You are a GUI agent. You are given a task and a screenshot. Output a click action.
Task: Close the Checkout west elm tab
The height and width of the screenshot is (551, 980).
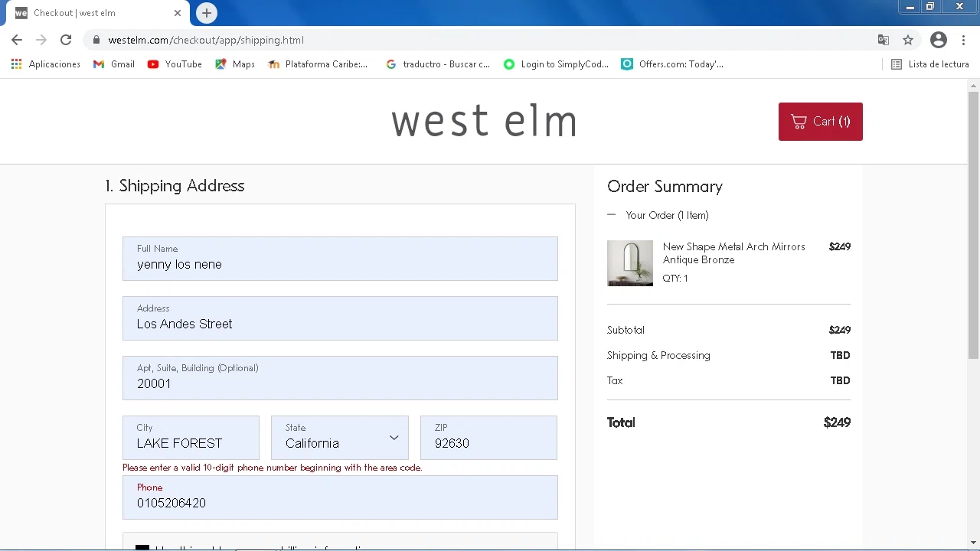pyautogui.click(x=178, y=13)
